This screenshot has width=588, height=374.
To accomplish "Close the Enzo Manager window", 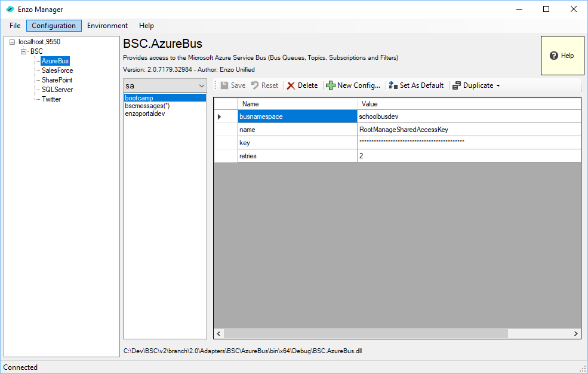I will 574,10.
